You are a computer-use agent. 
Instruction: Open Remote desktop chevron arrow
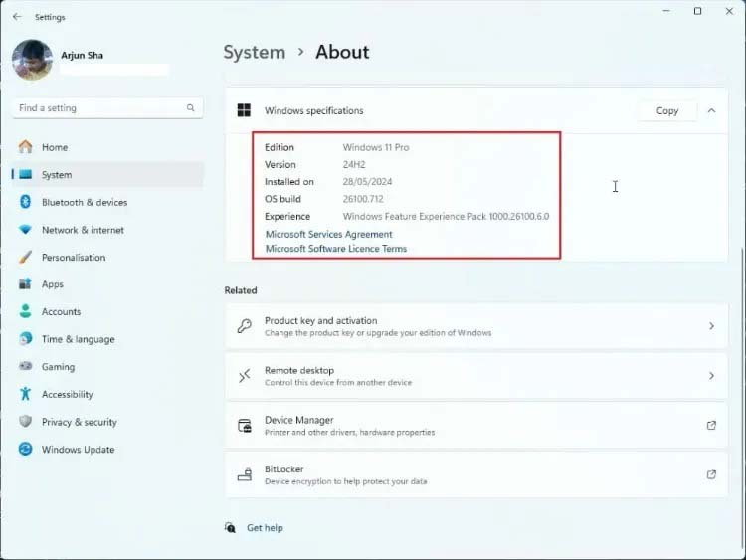tap(711, 376)
